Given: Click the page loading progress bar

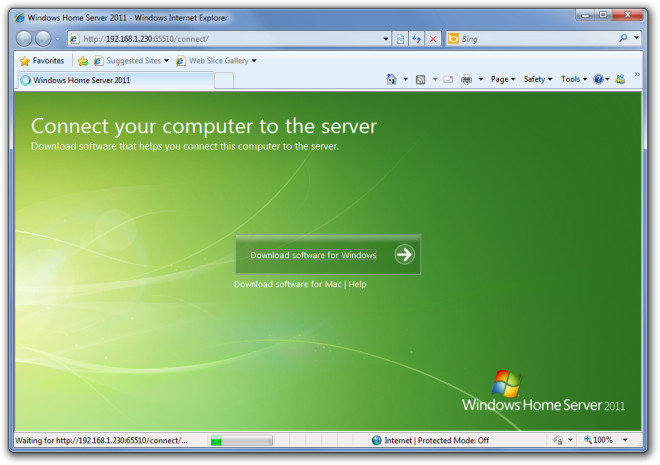Looking at the screenshot, I should tap(242, 441).
